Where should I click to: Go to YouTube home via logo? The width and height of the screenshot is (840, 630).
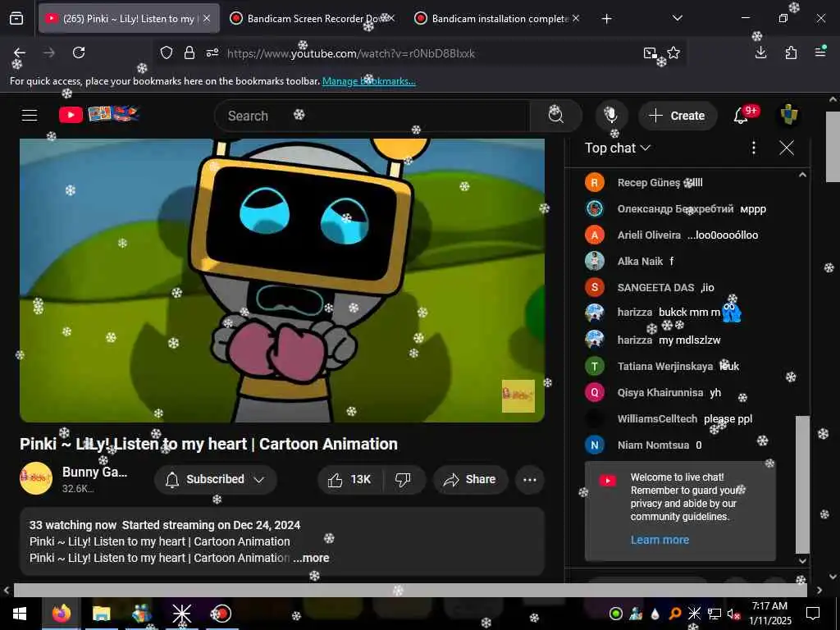click(99, 115)
